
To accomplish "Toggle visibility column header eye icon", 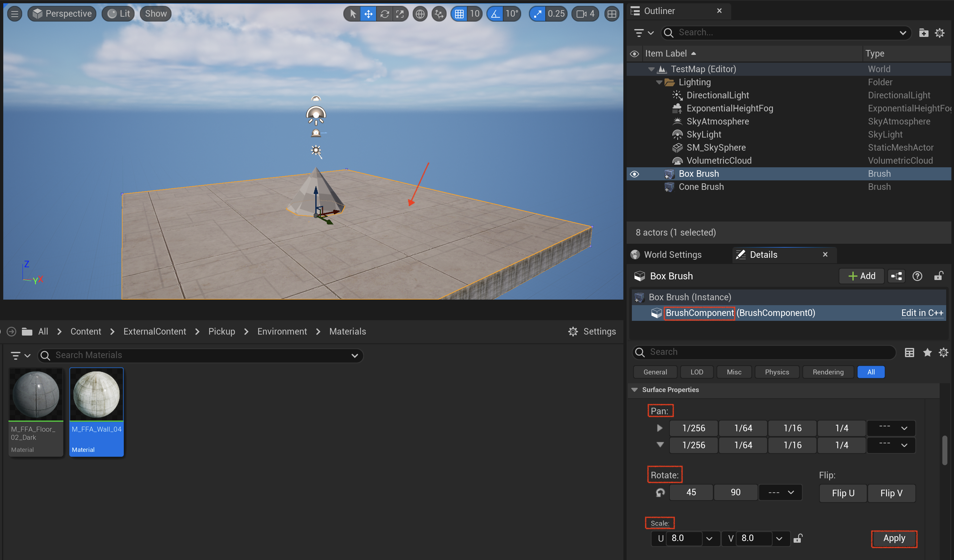I will click(x=634, y=54).
